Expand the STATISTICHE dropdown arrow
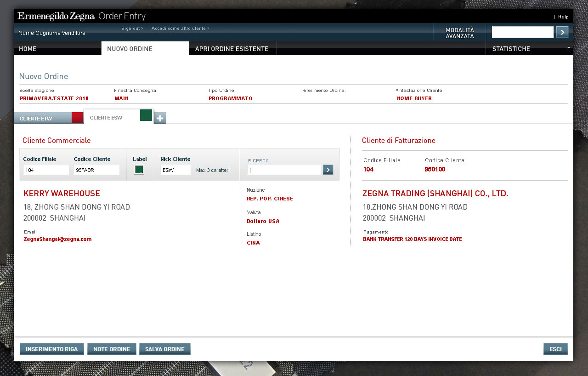Image resolution: width=588 pixels, height=376 pixels. 569,47
